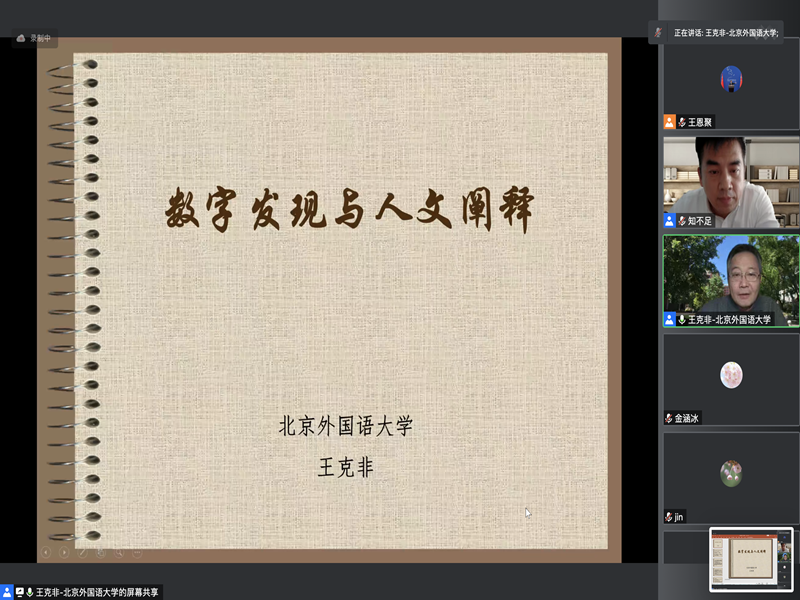Select the pen annotation tool on slide
This screenshot has height=600, width=800.
[82, 551]
